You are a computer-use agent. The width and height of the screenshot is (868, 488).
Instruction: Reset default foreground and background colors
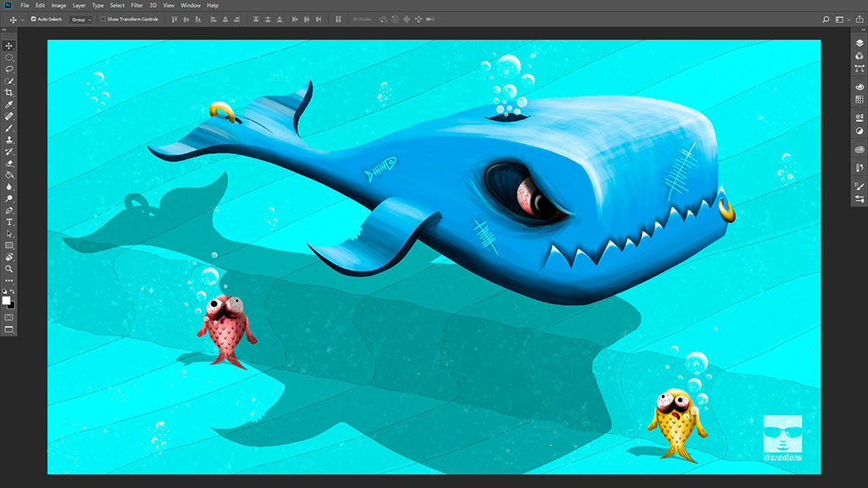click(5, 291)
